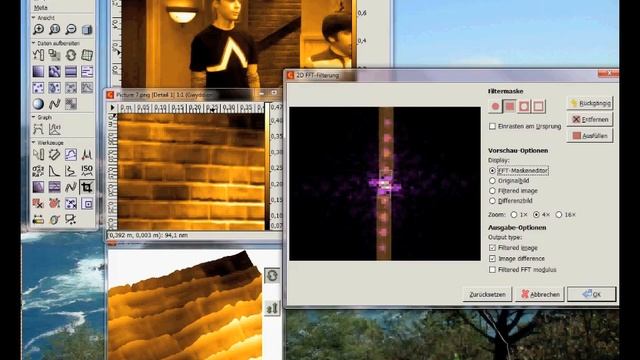
Task: Click the first graph icon under Graph
Action: [x=38, y=129]
